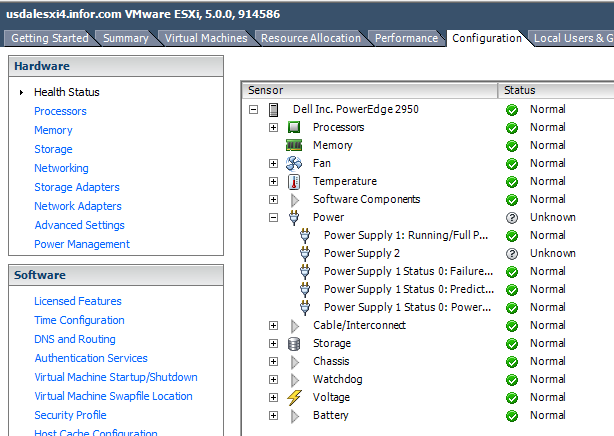This screenshot has width=614, height=436.
Task: Click green Normal check for PowerEdge 2950
Action: (512, 110)
